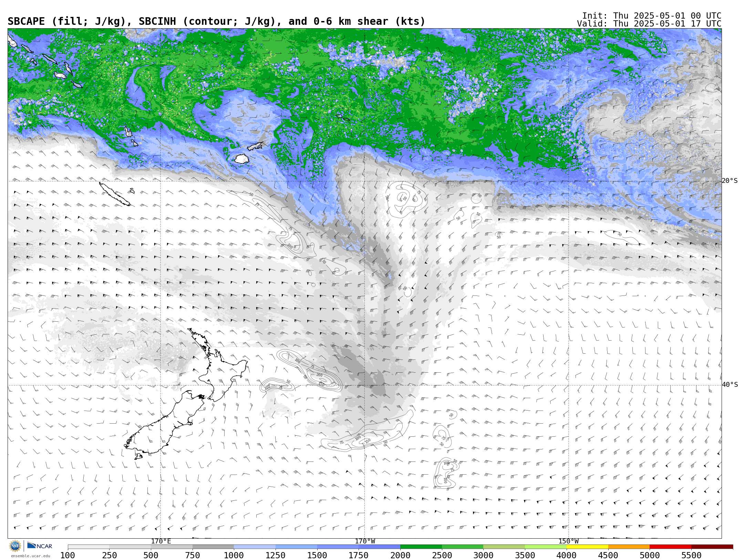The image size is (744, 560).
Task: Click the 750 colorbar tick label
Action: coord(193,556)
